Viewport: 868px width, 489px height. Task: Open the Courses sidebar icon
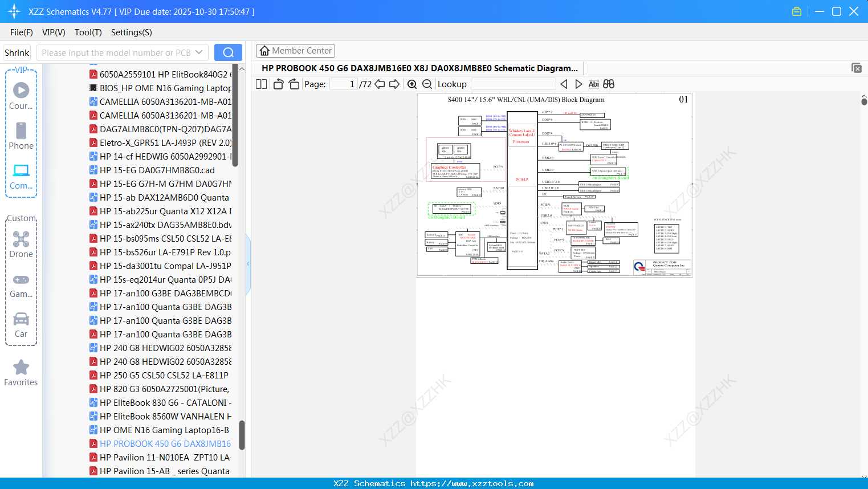coord(21,96)
